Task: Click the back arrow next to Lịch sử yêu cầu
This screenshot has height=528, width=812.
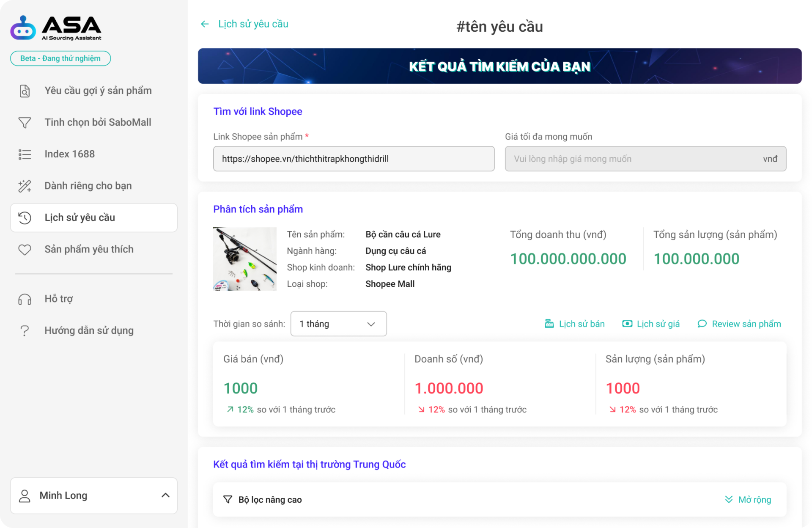Action: pos(205,24)
